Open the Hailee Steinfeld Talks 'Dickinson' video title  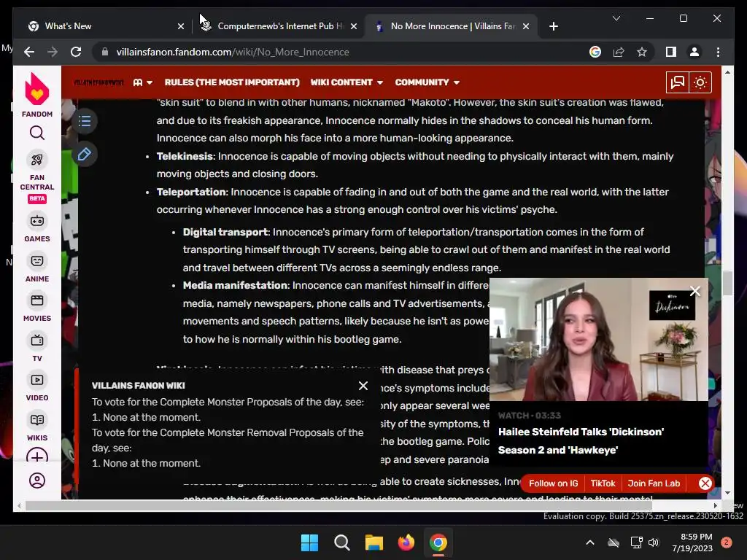pos(581,440)
